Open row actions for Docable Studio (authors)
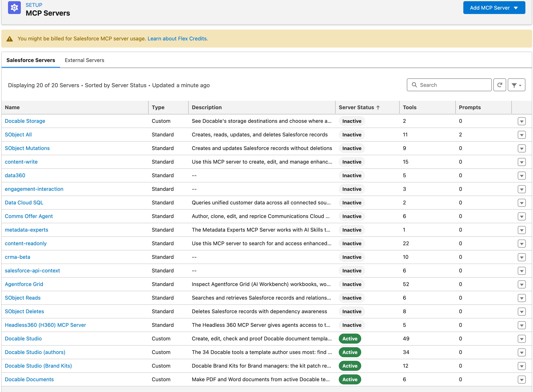The height and width of the screenshot is (392, 533). coord(522,352)
